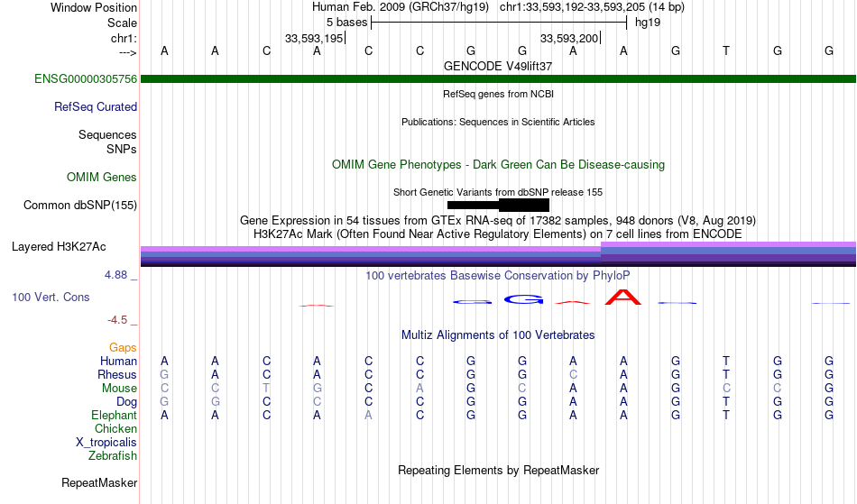Select the Dog species label
Viewport: 857px width, 504px height.
tap(127, 402)
